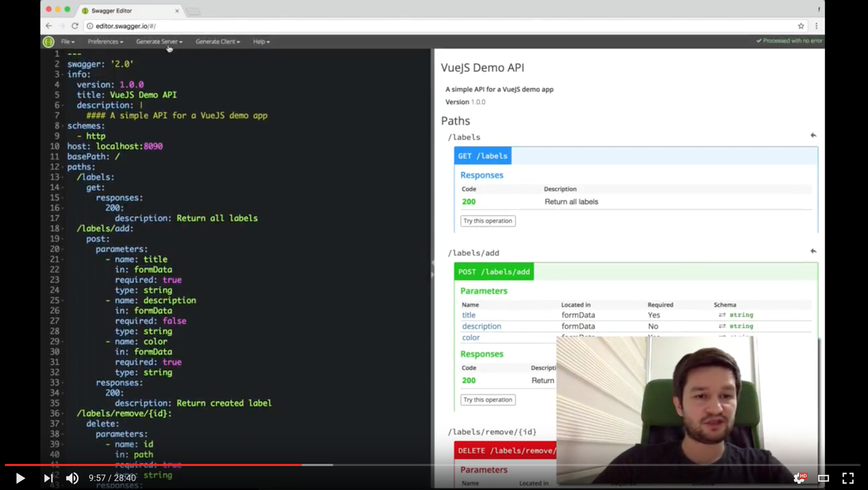Viewport: 868px width, 490px height.
Task: Place cursor on line 10 host: localhost:8090
Action: click(114, 147)
